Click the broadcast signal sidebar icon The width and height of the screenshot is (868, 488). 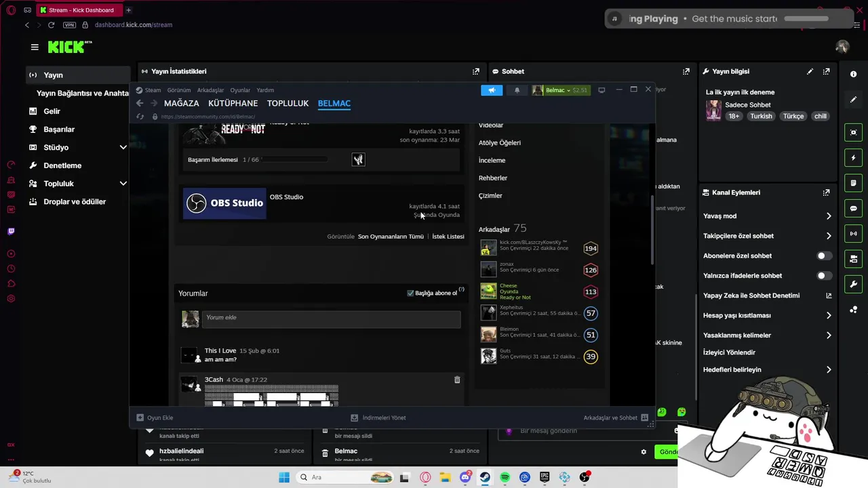[x=853, y=234]
